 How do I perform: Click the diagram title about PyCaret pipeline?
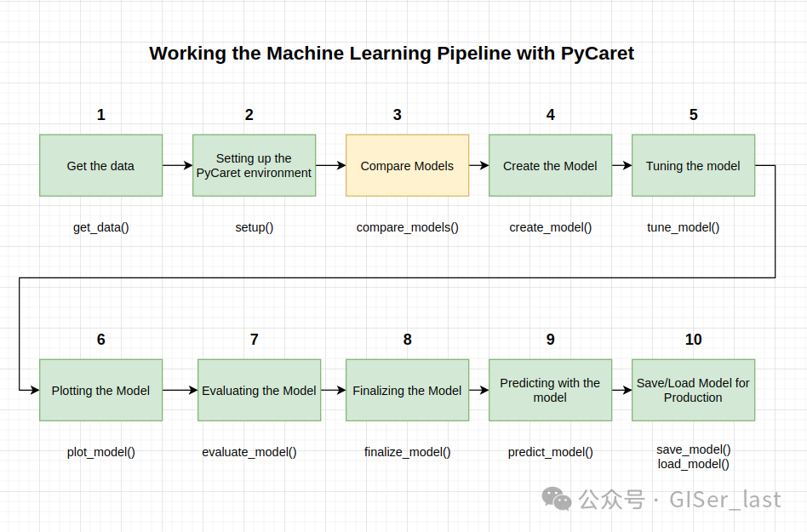(x=392, y=54)
